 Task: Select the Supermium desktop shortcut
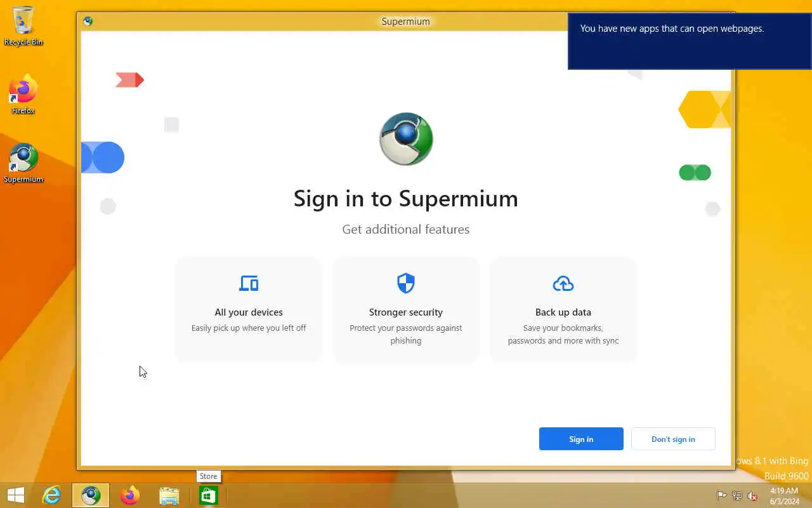[x=23, y=163]
